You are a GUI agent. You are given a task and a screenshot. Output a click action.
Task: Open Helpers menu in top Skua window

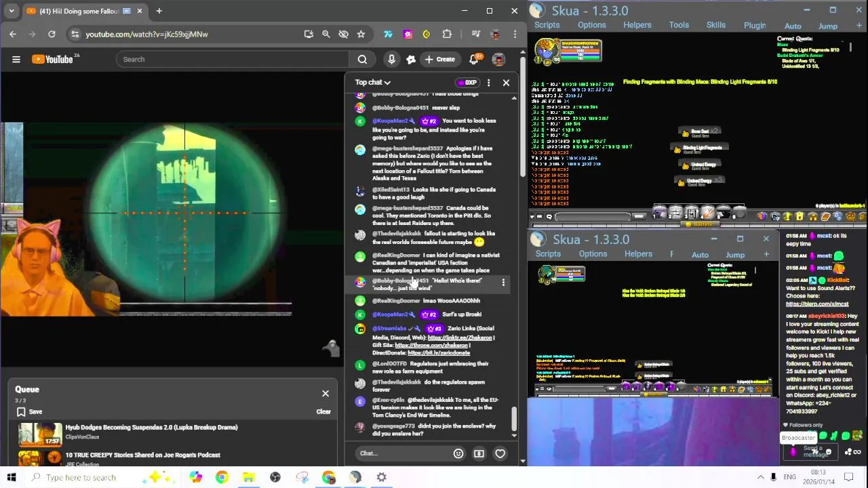pyautogui.click(x=637, y=25)
